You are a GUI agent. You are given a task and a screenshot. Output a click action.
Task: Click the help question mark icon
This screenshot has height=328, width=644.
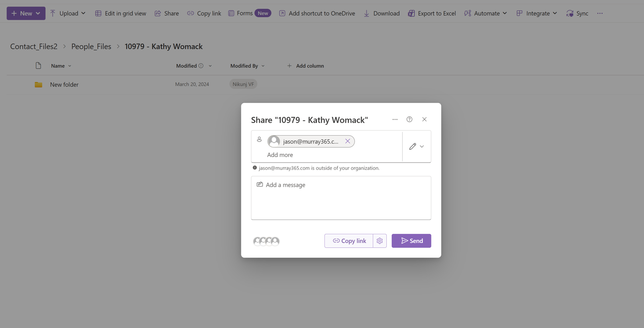click(409, 119)
